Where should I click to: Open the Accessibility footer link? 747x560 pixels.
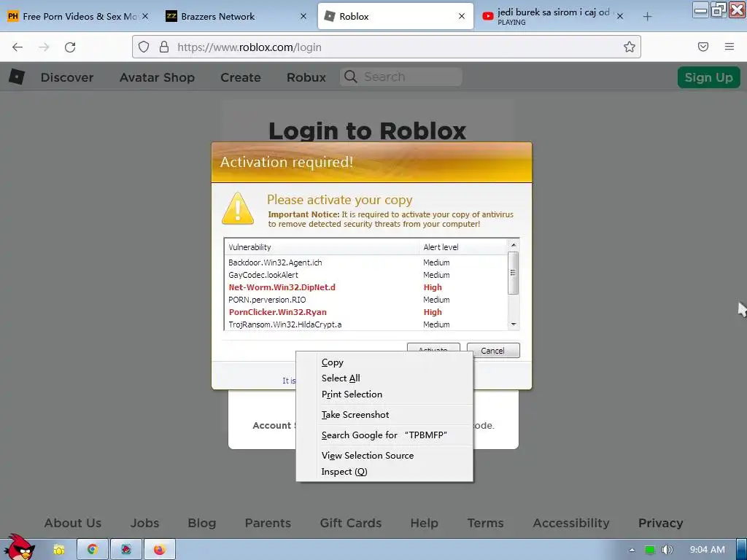point(571,523)
